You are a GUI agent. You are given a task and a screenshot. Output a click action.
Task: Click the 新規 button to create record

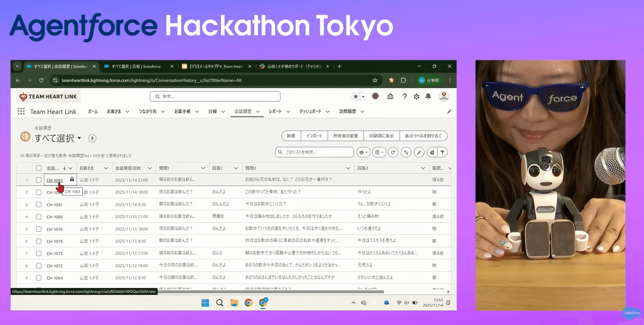click(290, 136)
